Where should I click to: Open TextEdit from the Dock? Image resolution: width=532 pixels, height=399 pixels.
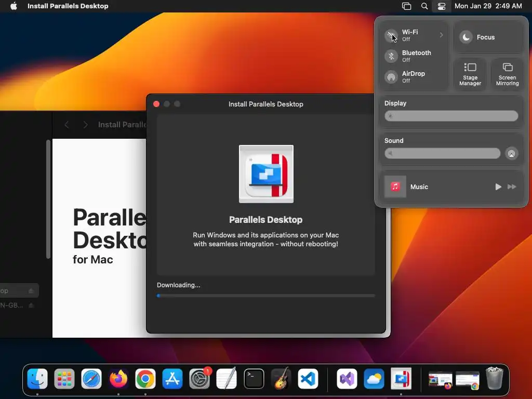pyautogui.click(x=227, y=379)
